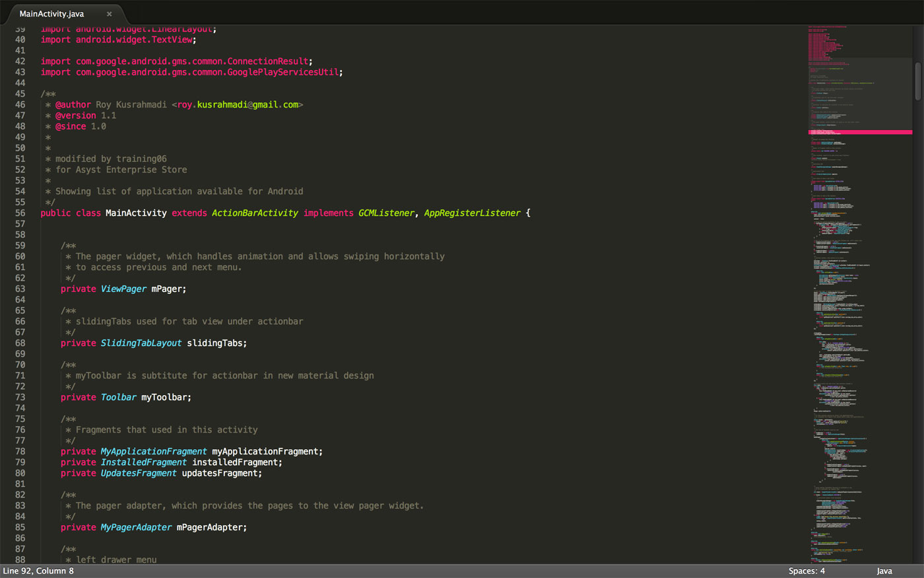Click the Line 92, Column 8 status text
This screenshot has height=578, width=924.
click(38, 571)
